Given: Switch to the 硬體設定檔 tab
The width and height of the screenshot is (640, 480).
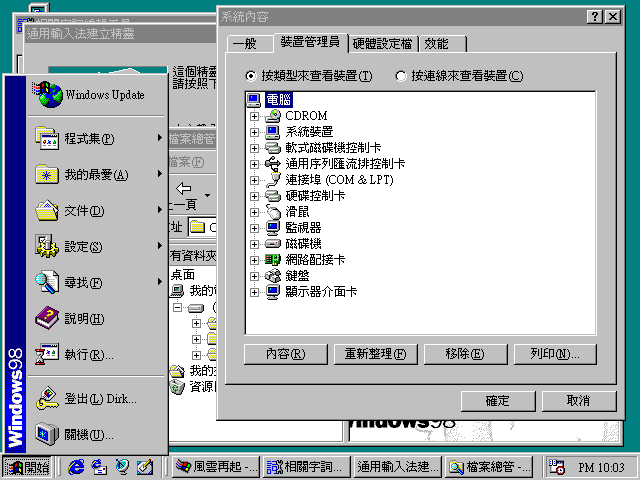Looking at the screenshot, I should coord(383,44).
